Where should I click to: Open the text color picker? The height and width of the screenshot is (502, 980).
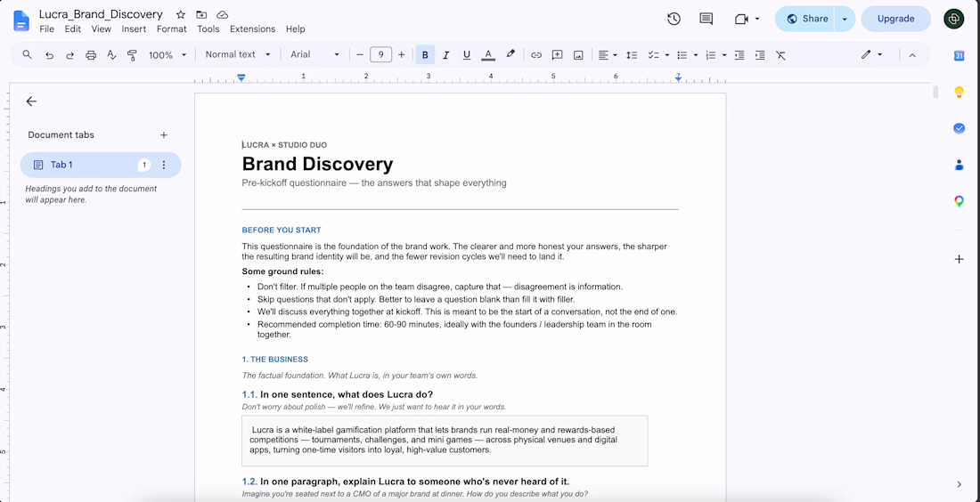pyautogui.click(x=488, y=55)
